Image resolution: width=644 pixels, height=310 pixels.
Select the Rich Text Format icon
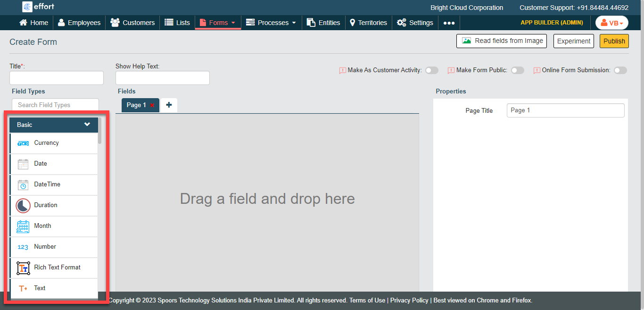click(x=23, y=268)
